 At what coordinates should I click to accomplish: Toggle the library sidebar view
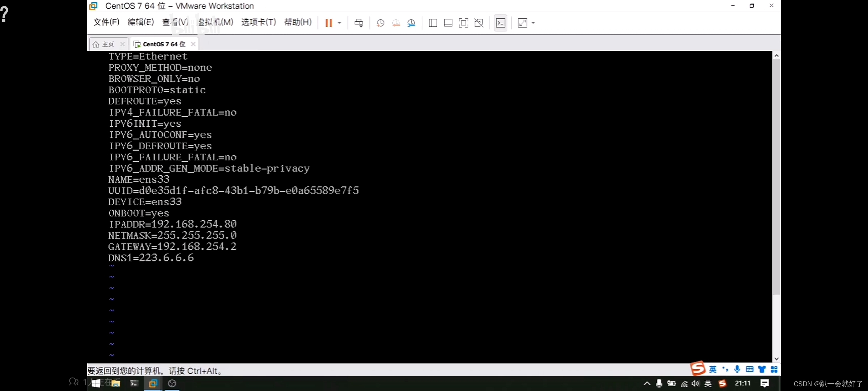pos(433,23)
